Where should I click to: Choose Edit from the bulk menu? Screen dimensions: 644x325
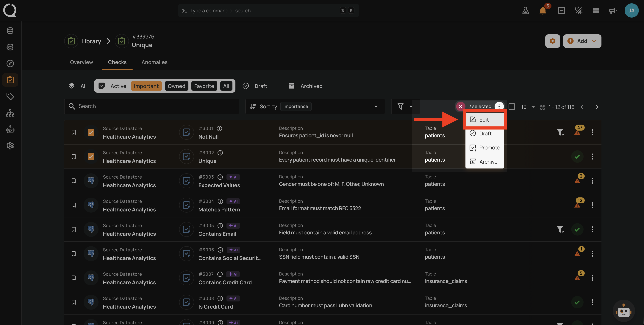[x=484, y=120]
